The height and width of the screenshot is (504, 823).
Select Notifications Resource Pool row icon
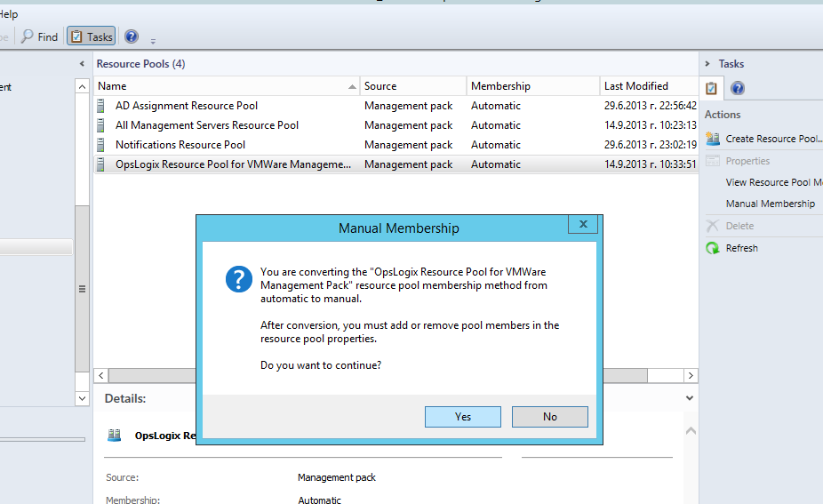(101, 145)
